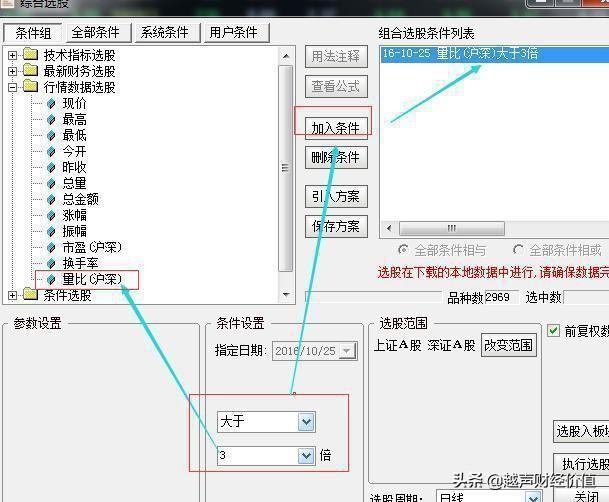
Task: Click the 关闭 button
Action: point(581,495)
